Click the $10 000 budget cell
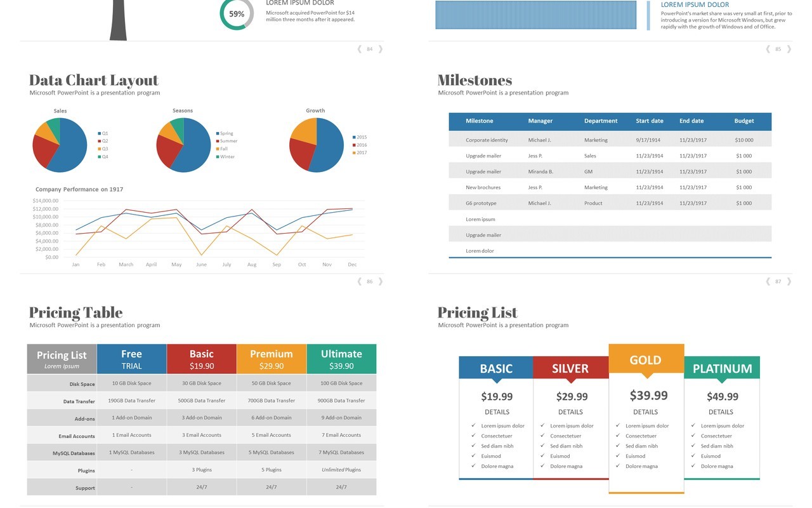This screenshot has width=812, height=508. [744, 140]
